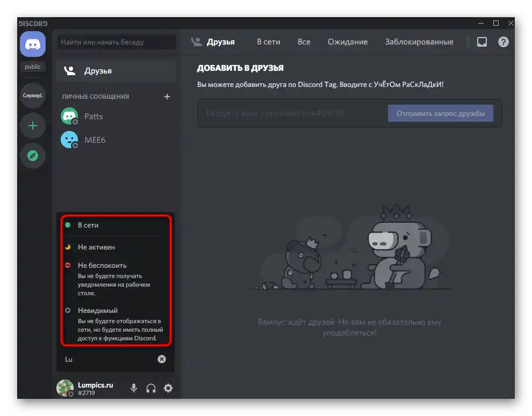The height and width of the screenshot is (416, 532).
Task: Open the help question mark icon
Action: click(503, 42)
